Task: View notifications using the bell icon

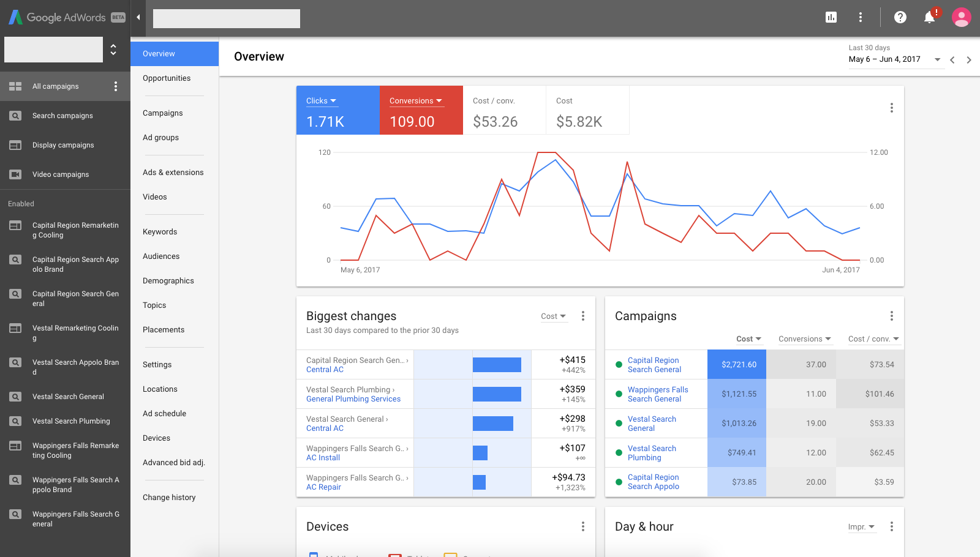Action: coord(929,17)
